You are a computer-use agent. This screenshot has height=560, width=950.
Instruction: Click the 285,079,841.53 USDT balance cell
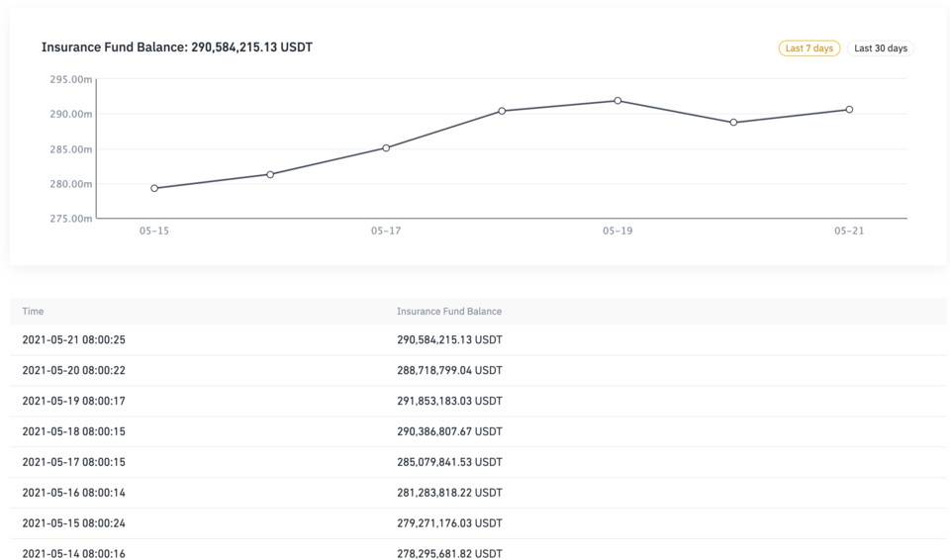[x=449, y=462]
